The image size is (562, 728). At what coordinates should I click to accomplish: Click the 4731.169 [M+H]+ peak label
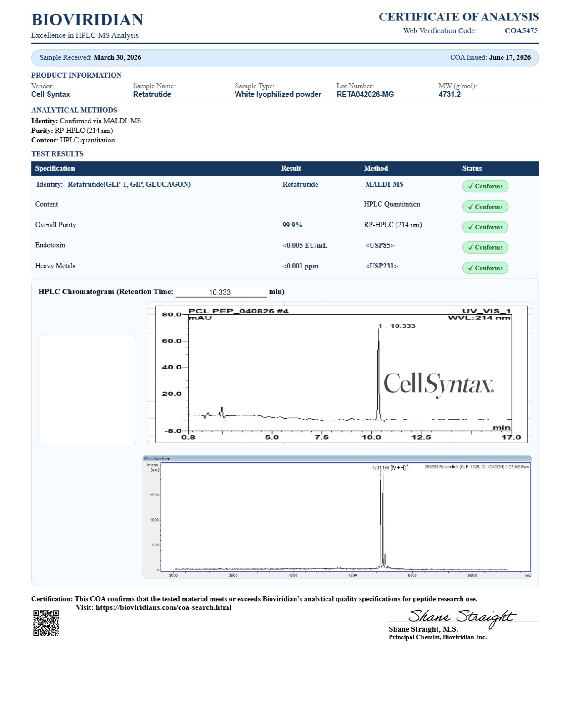point(390,467)
